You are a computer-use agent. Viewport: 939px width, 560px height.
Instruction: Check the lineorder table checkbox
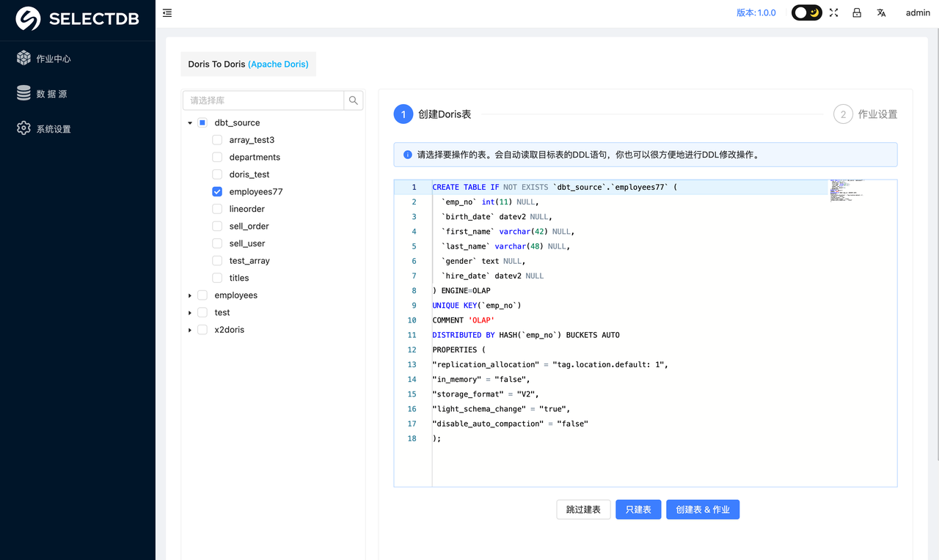tap(217, 209)
